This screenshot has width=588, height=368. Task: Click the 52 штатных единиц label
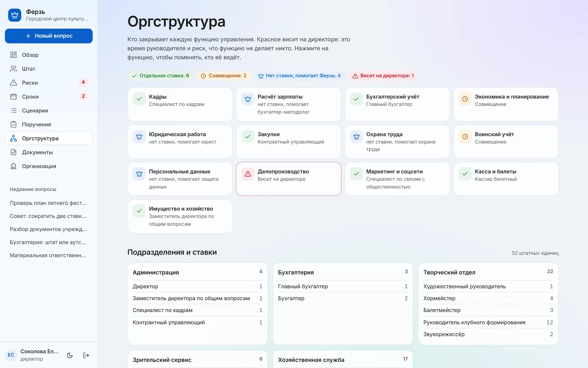tap(535, 253)
